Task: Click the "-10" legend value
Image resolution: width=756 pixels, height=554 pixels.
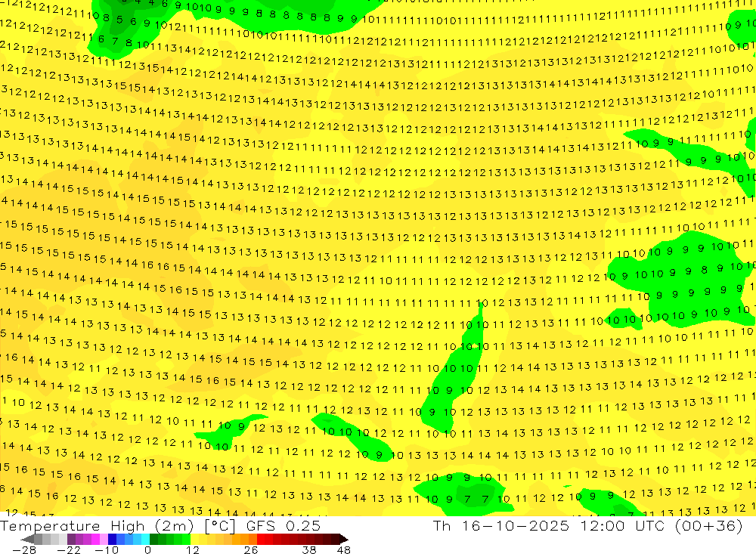Action: pos(107,549)
